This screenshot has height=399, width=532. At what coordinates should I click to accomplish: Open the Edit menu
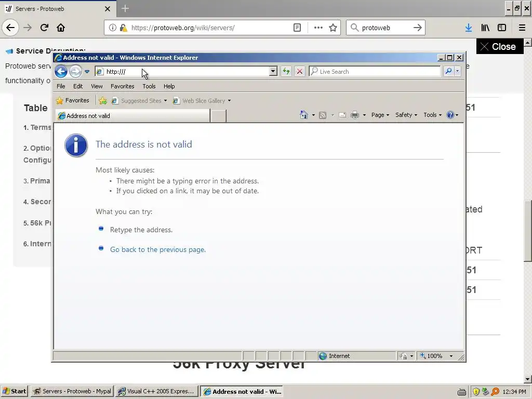pos(78,86)
